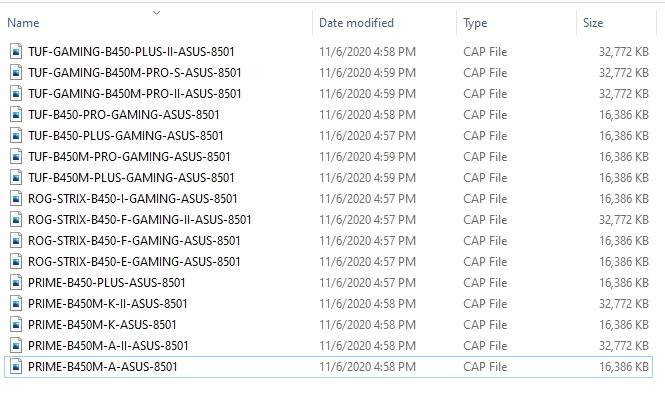
Task: Click the file icon beside TUF-GAMING-B450M-PRO-S-ASUS-8501
Action: (15, 72)
